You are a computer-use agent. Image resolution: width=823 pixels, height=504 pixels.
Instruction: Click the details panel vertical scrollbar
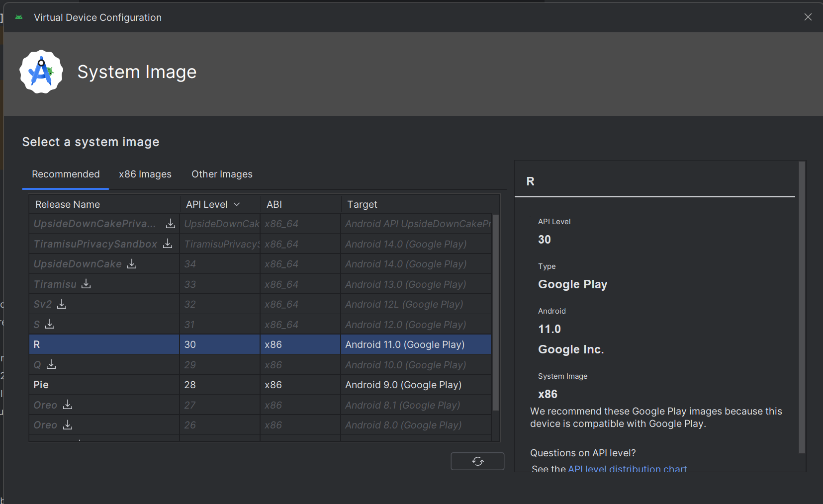click(x=802, y=307)
